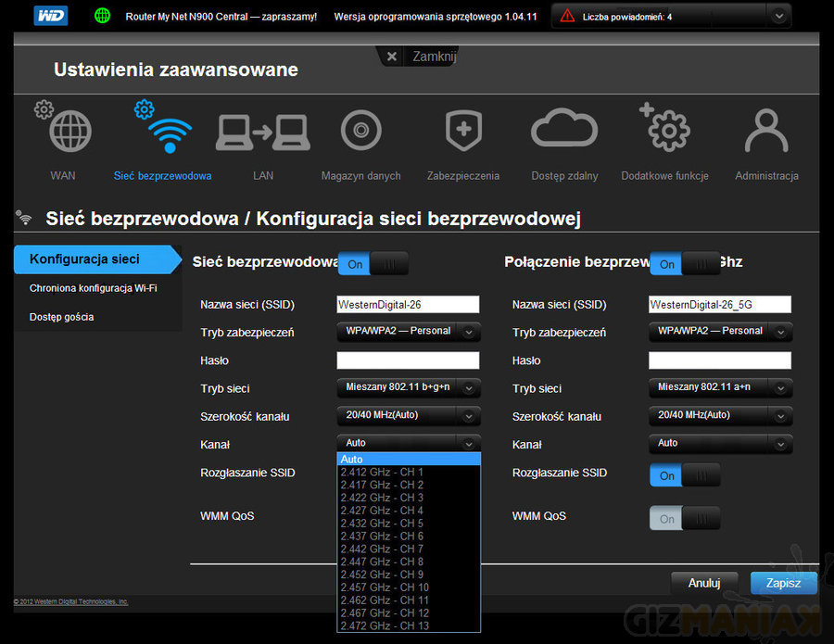The width and height of the screenshot is (834, 644).
Task: Open the WAN settings globe icon
Action: (x=70, y=133)
